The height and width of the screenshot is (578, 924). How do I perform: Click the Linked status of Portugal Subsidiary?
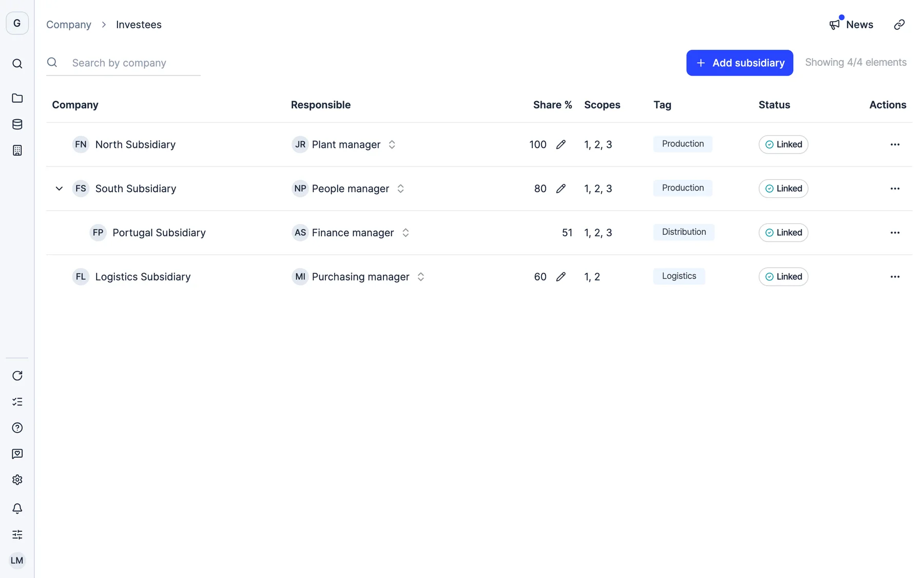click(x=783, y=233)
